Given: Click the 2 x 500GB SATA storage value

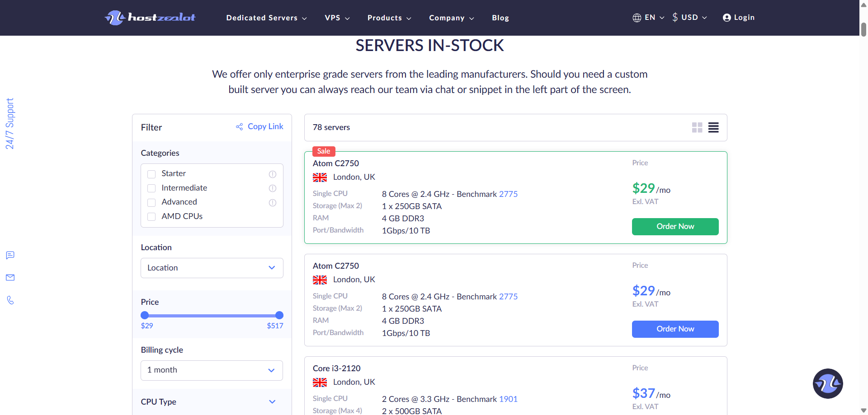Looking at the screenshot, I should tap(412, 411).
